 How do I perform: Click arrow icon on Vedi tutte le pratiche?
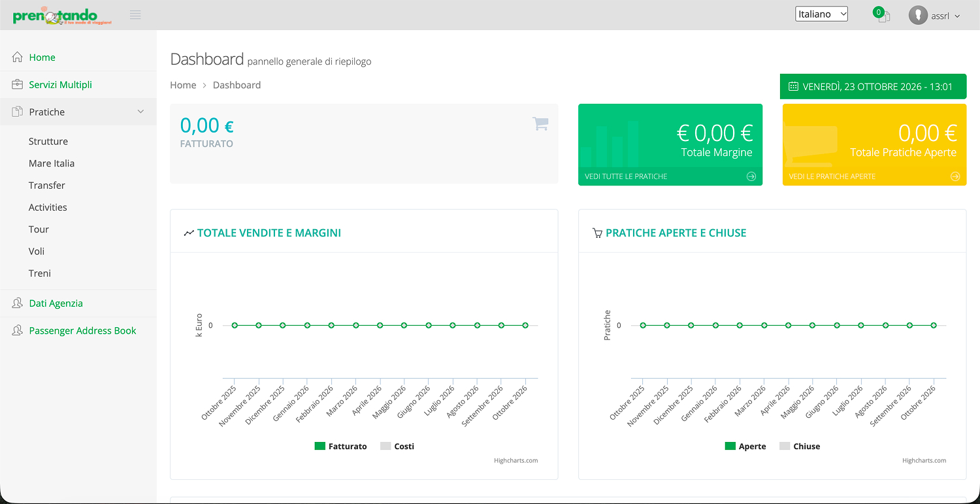[751, 176]
